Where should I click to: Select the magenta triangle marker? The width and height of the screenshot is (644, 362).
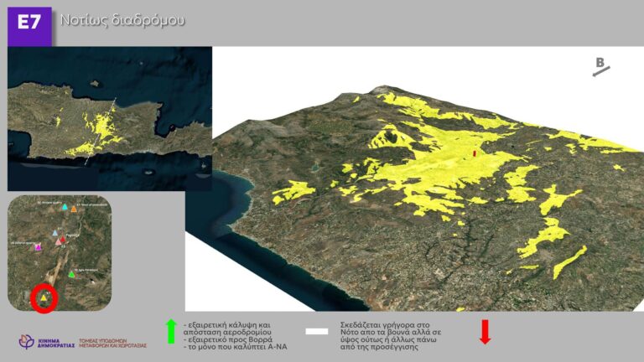tap(38, 247)
